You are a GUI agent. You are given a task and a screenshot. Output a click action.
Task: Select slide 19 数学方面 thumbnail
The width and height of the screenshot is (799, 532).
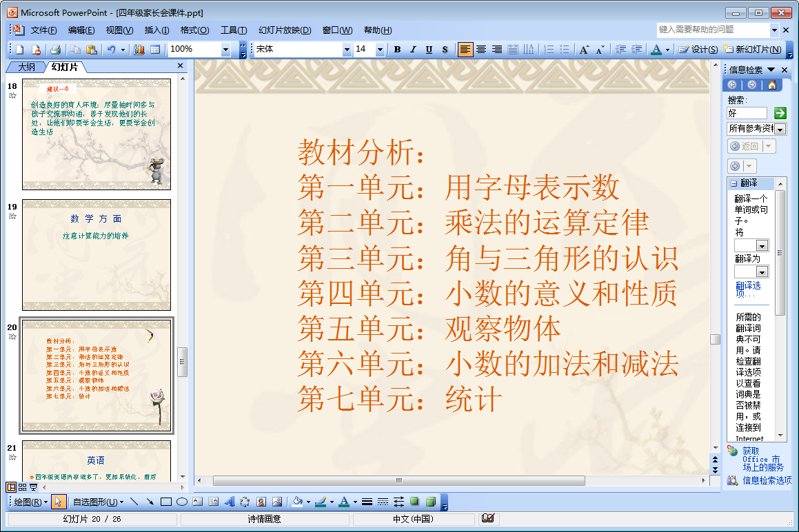pos(97,255)
